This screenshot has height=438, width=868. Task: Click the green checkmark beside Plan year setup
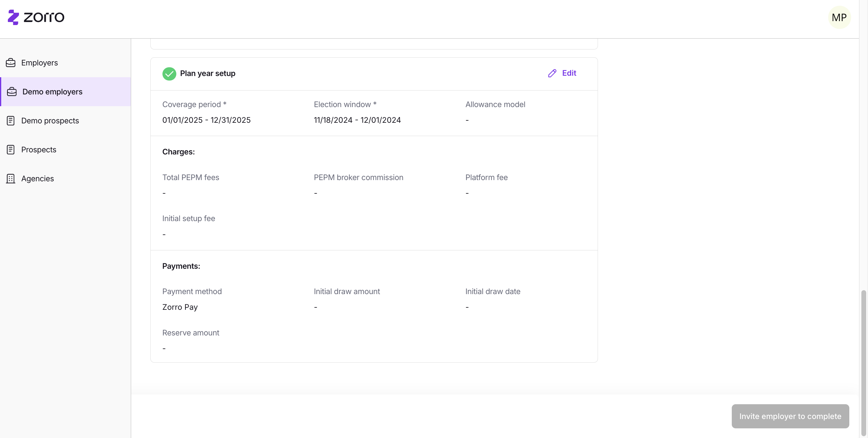pyautogui.click(x=169, y=74)
